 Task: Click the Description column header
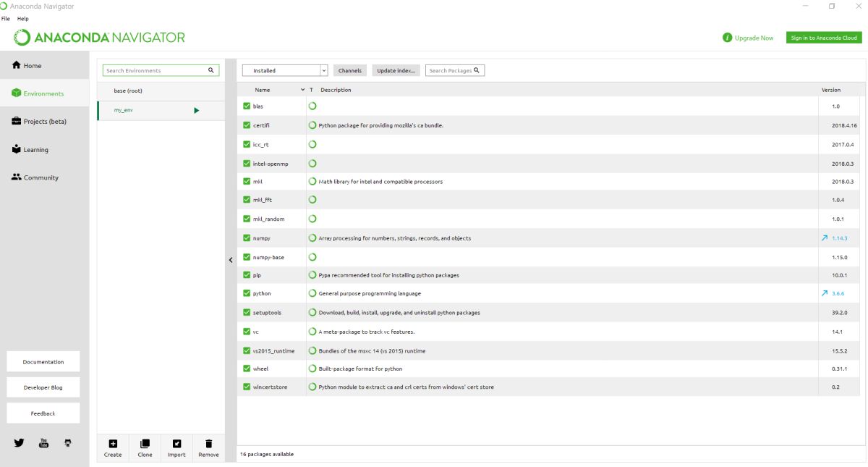coord(336,90)
